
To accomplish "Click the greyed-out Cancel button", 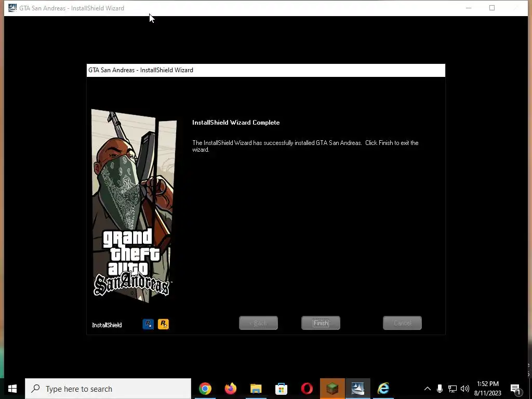I will (402, 323).
